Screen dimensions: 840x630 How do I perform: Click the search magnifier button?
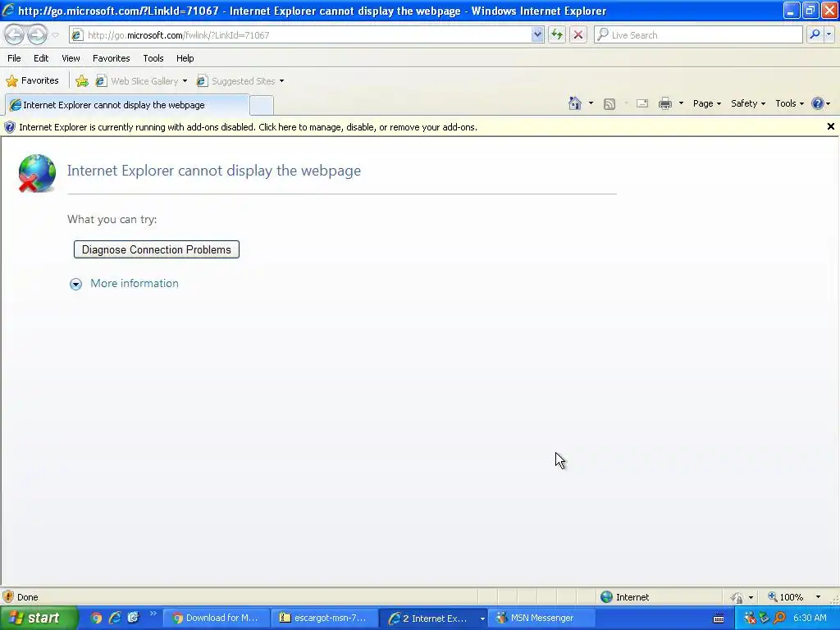(x=815, y=34)
